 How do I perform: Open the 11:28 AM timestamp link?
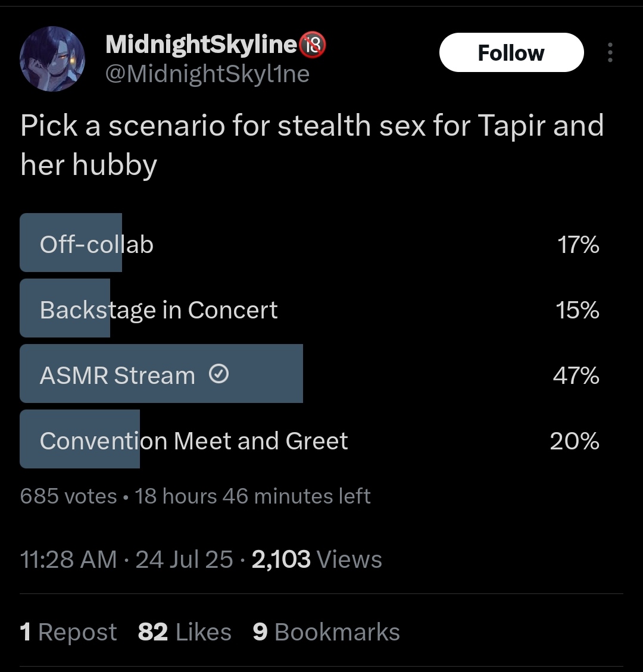point(68,560)
